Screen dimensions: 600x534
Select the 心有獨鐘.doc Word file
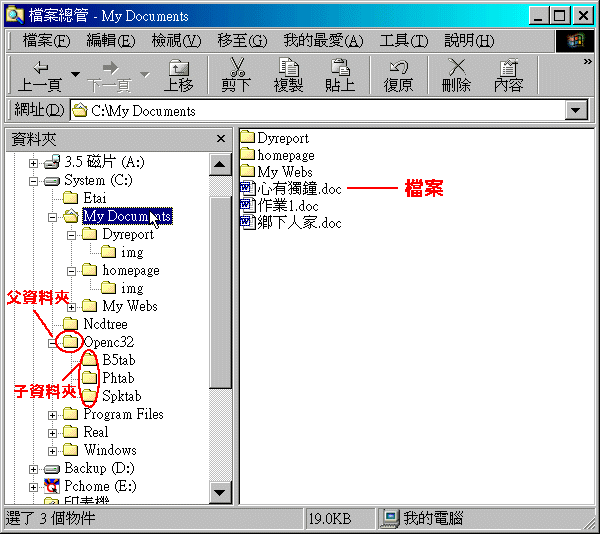[x=291, y=189]
